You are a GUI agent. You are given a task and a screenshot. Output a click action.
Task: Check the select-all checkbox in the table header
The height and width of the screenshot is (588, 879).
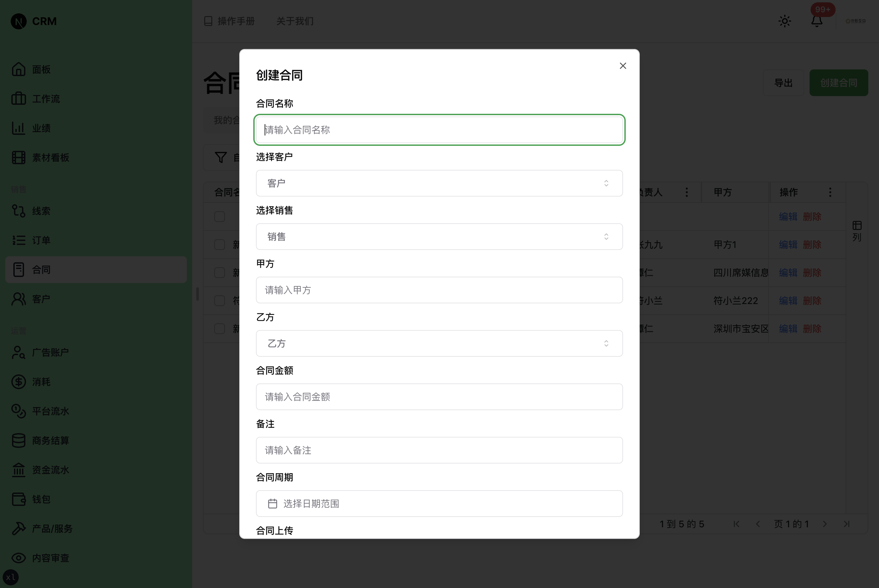pyautogui.click(x=220, y=216)
